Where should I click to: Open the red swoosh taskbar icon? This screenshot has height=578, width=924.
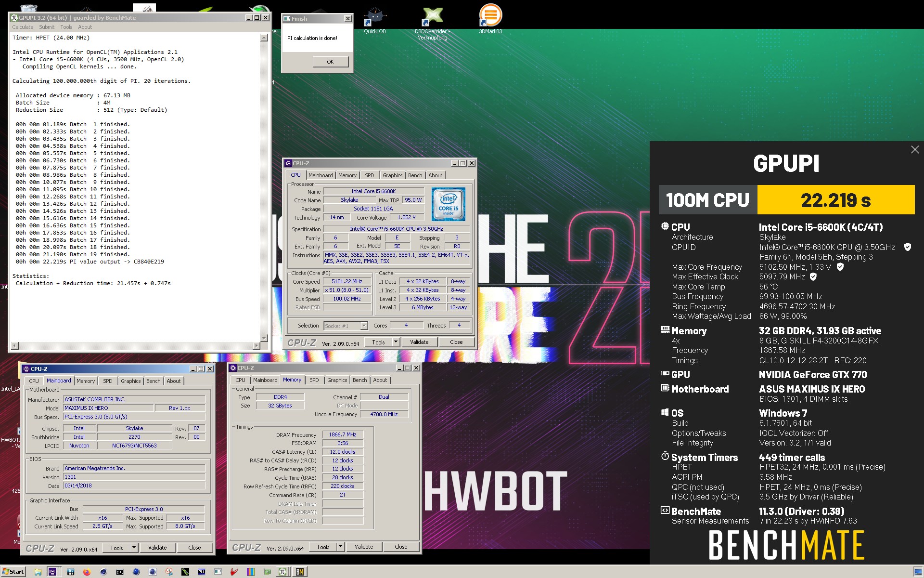pos(234,572)
